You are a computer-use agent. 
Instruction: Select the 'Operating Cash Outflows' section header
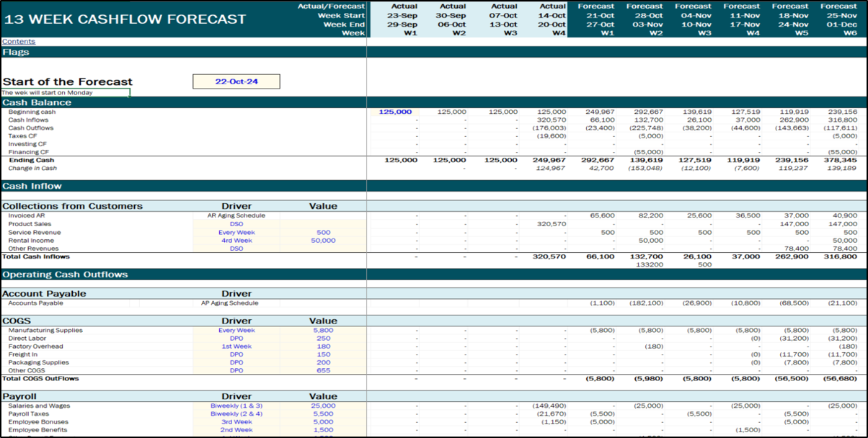tap(65, 274)
